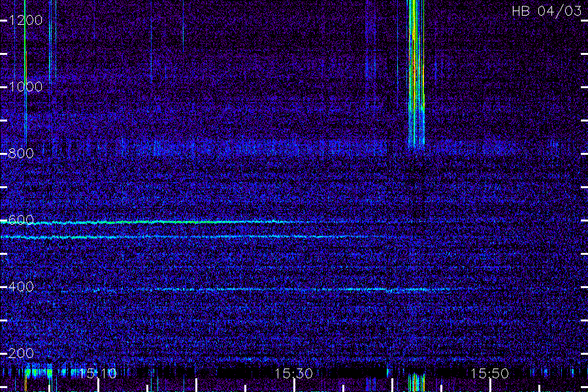This screenshot has height=392, width=588.
Task: Click the 600 frequency axis label
Action: tap(21, 220)
